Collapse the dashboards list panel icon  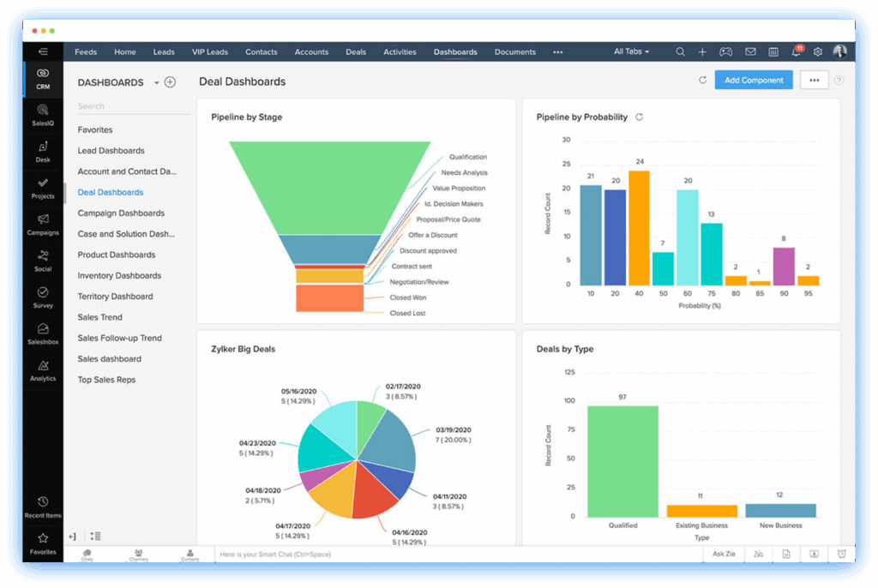pyautogui.click(x=72, y=536)
